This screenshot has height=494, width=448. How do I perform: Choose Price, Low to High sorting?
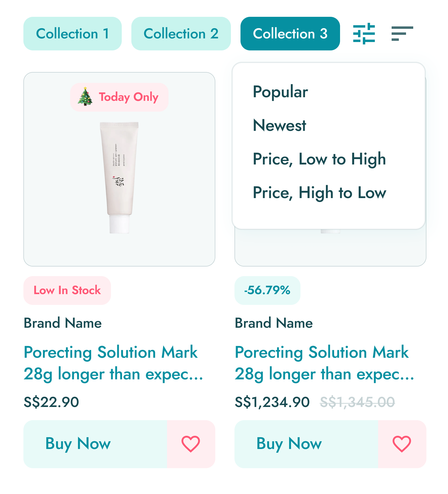click(x=319, y=159)
